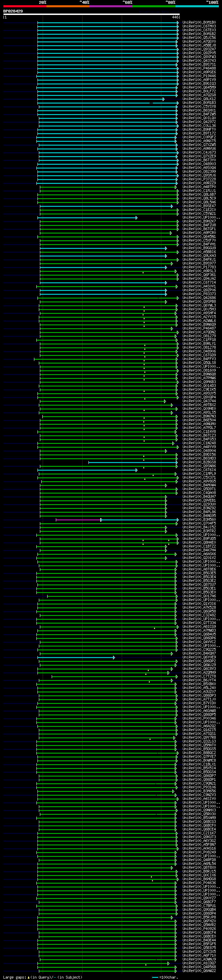Select hit UniRef100_A9NXT5
Viewport: 222px width, 980px height.
click(199, 141)
